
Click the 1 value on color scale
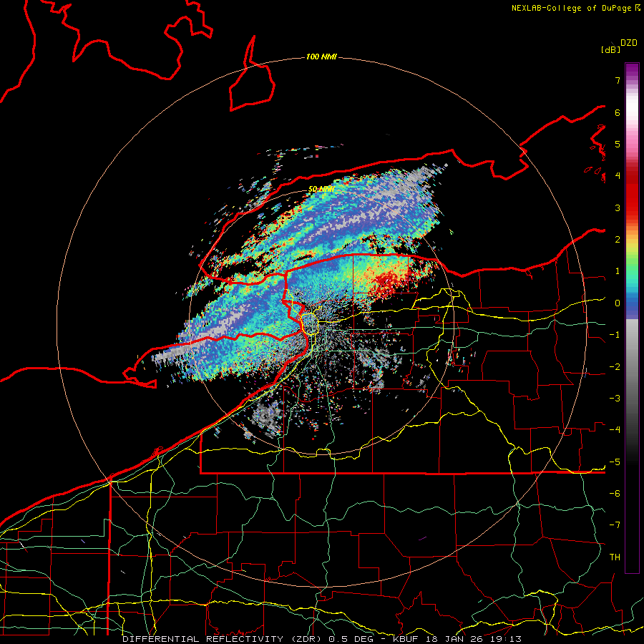pos(618,271)
